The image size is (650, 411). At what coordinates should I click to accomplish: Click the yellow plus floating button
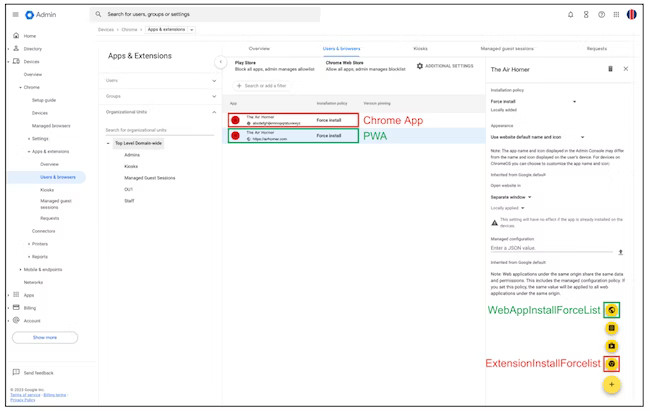click(x=612, y=384)
